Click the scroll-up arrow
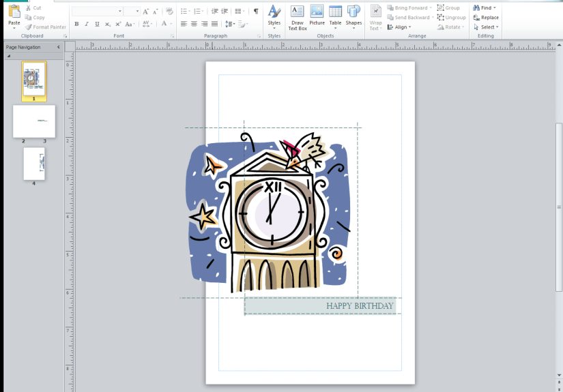This screenshot has height=392, width=563. coord(559,45)
